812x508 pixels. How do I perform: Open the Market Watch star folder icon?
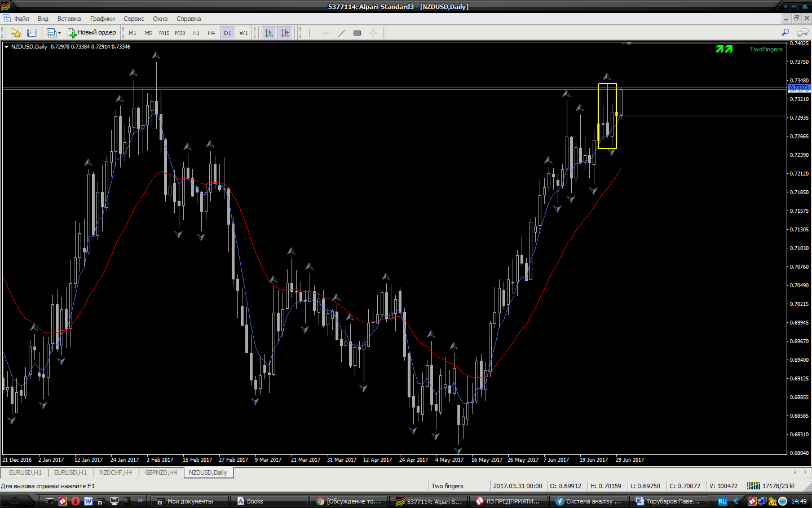point(16,33)
